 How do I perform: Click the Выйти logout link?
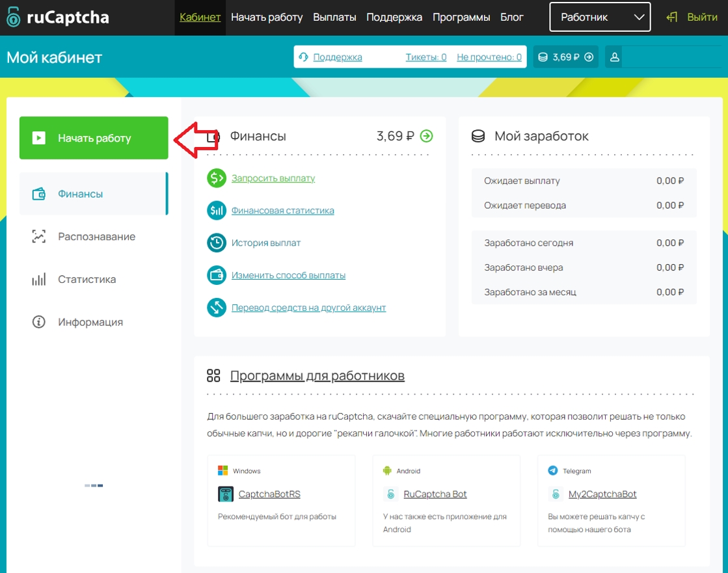(703, 17)
